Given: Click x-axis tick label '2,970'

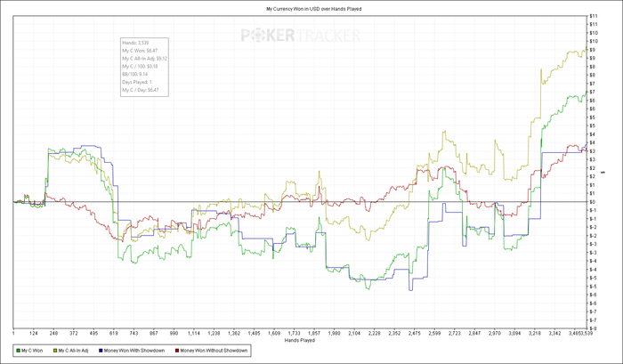Looking at the screenshot, I should [494, 334].
